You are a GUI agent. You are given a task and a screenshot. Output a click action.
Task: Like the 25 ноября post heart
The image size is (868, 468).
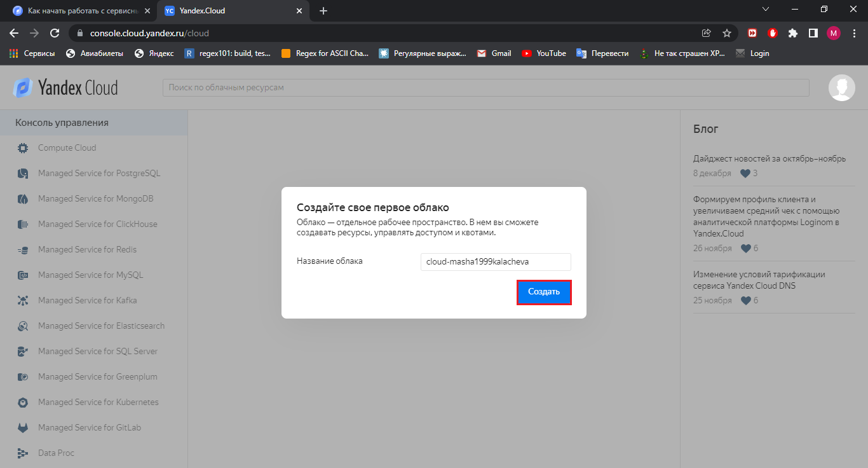coord(745,301)
